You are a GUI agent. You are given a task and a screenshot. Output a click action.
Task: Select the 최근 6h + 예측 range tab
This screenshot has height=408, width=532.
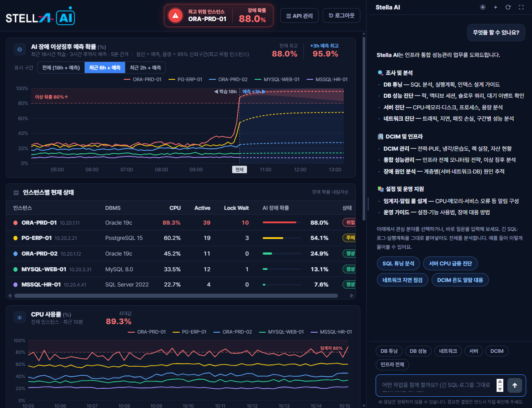pyautogui.click(x=105, y=68)
